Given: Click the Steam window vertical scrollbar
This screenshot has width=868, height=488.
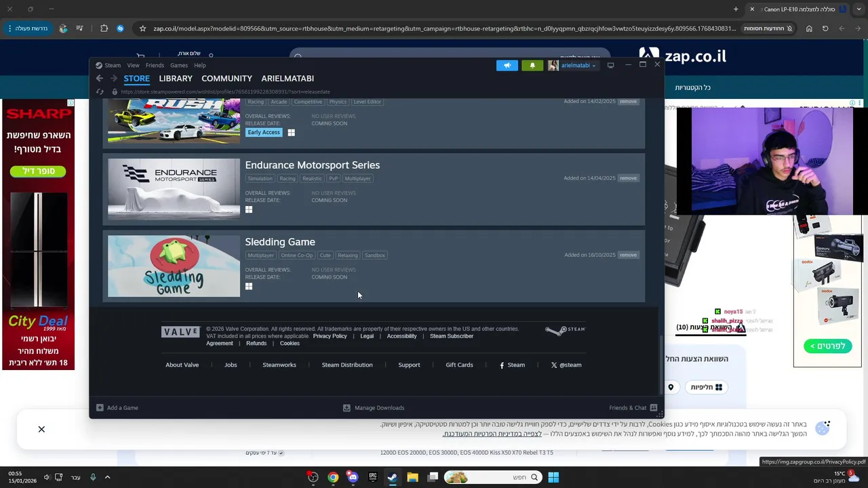Looking at the screenshot, I should pyautogui.click(x=661, y=364).
